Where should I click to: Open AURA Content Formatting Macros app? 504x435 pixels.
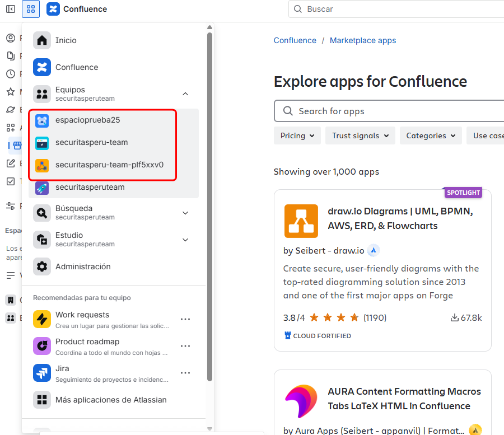tap(404, 399)
